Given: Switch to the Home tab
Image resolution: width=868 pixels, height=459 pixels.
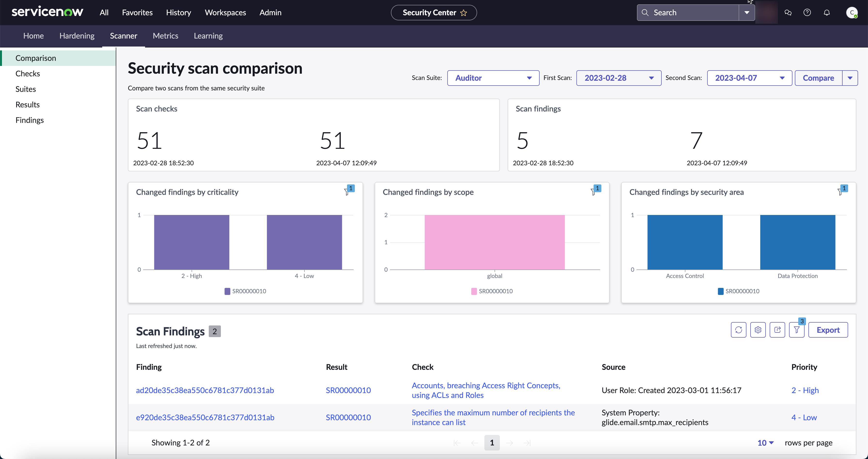Looking at the screenshot, I should click(33, 36).
